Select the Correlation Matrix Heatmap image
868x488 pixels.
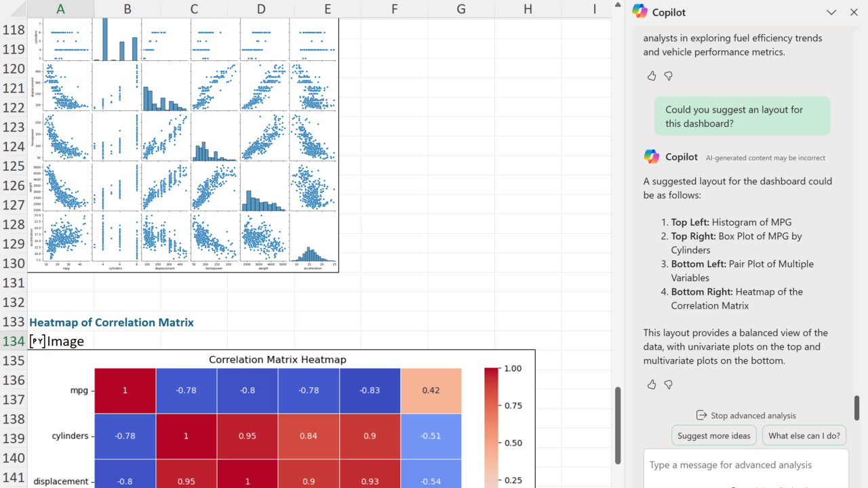point(281,419)
